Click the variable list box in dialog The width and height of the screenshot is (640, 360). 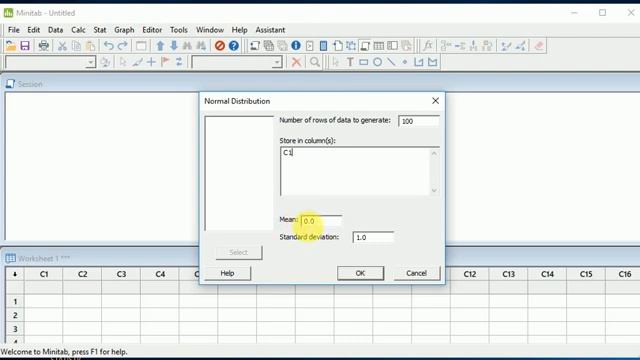[239, 173]
